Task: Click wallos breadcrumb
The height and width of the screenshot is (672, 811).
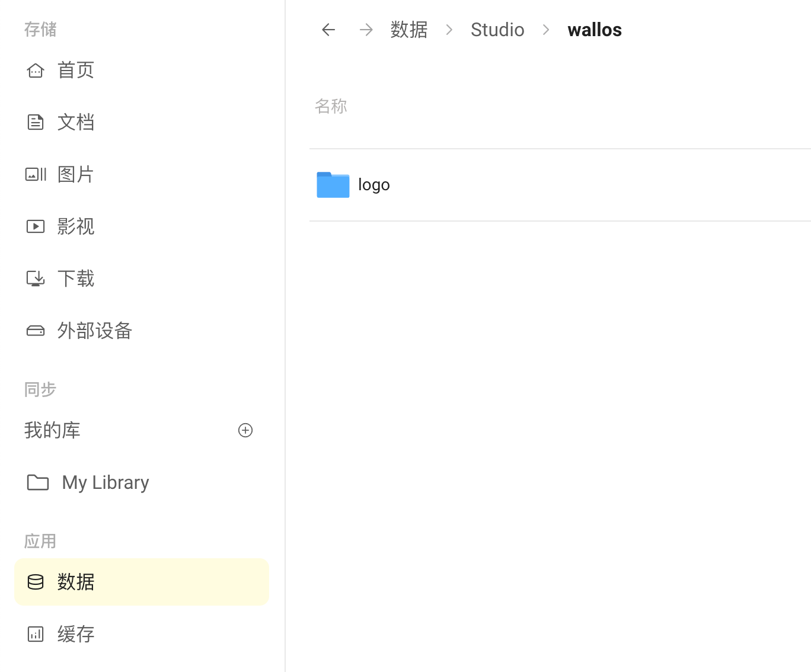Action: pyautogui.click(x=595, y=30)
